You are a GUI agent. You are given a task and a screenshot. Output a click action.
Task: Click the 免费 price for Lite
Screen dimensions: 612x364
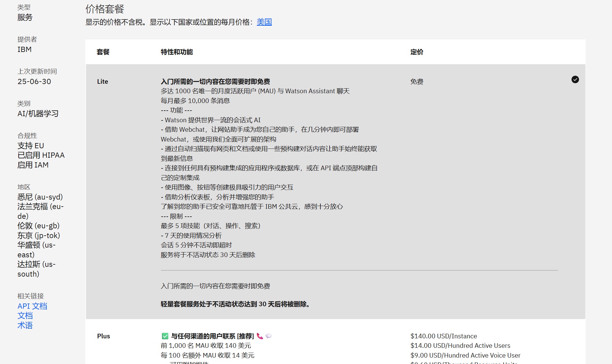417,82
